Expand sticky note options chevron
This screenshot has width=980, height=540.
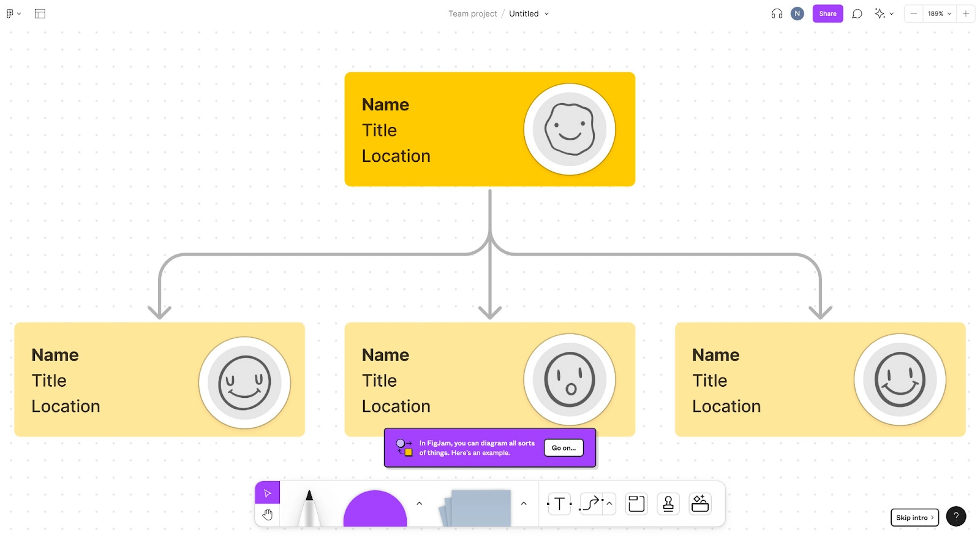(524, 504)
